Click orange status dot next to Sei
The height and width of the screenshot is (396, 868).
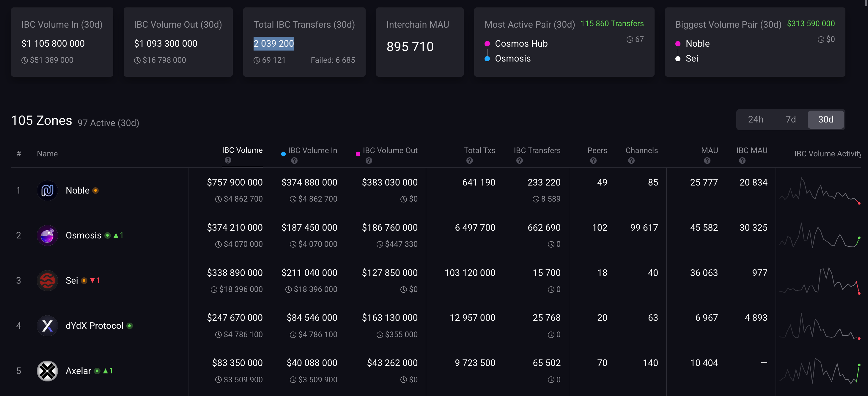click(x=84, y=280)
